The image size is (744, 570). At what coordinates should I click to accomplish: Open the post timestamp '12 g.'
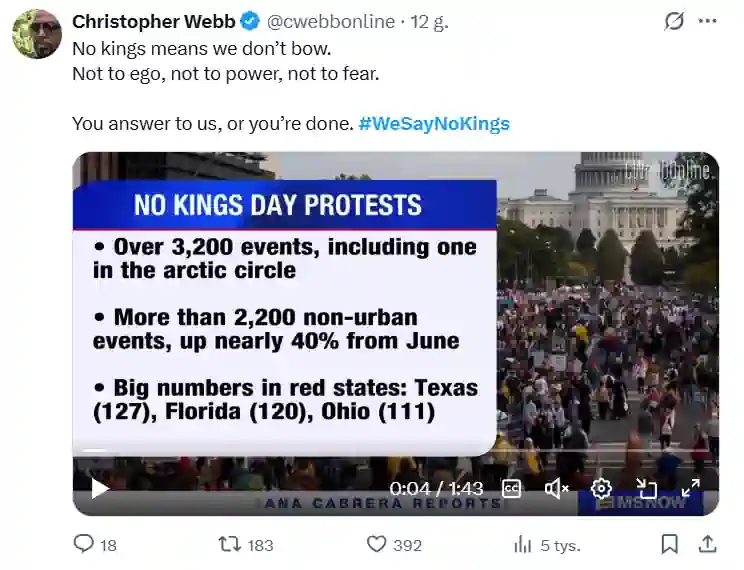(428, 21)
